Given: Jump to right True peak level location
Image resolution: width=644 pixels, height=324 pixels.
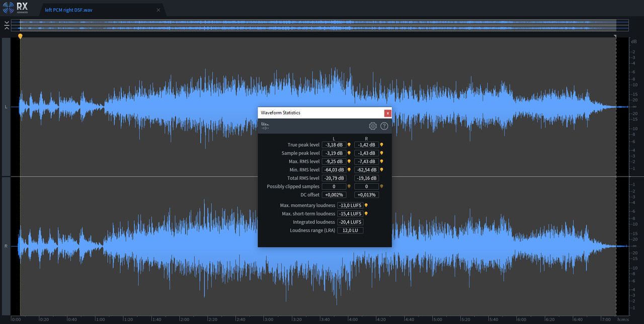Looking at the screenshot, I should click(382, 144).
